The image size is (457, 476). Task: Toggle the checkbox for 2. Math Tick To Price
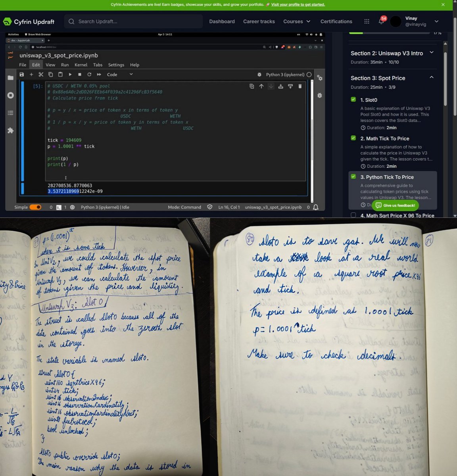(x=353, y=138)
